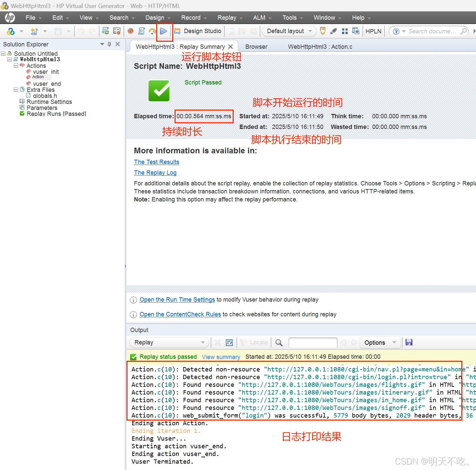This screenshot has height=470, width=476.
Task: Open The Replay Log link
Action: [x=155, y=173]
